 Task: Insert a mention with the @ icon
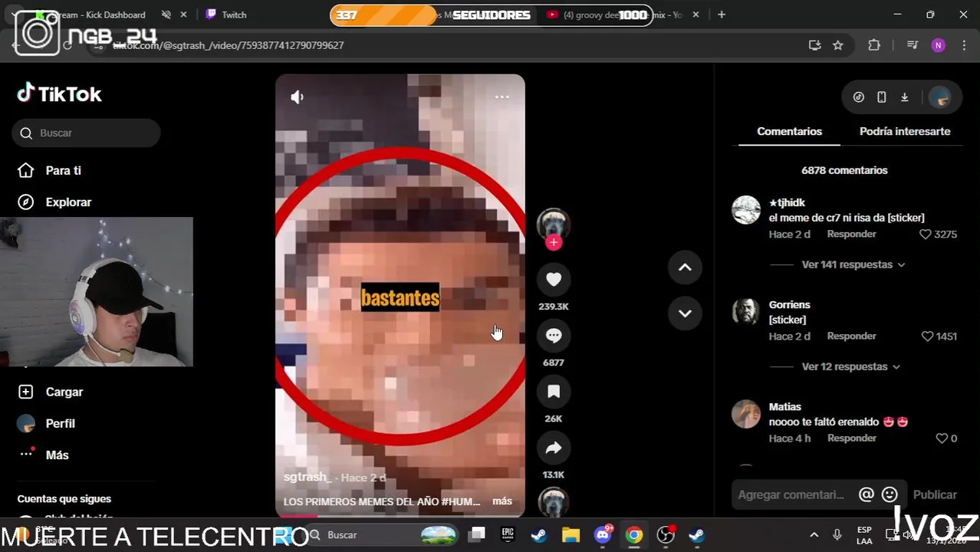tap(867, 495)
